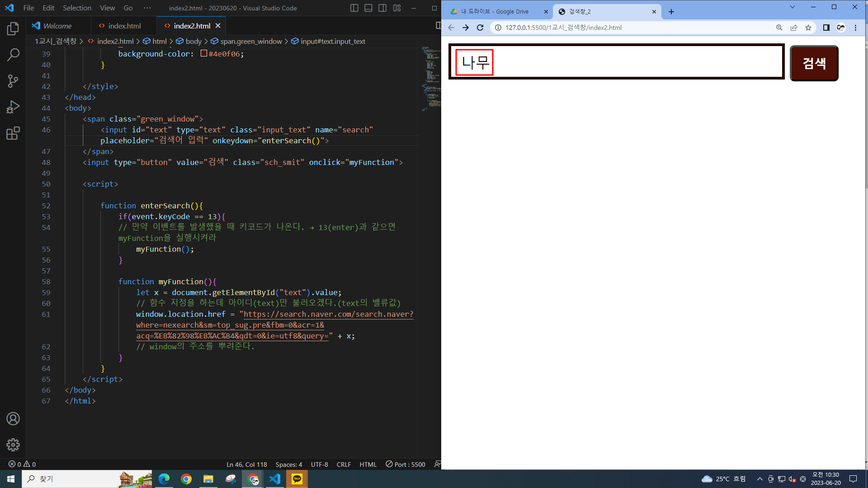Image resolution: width=868 pixels, height=488 pixels.
Task: Open the Selection menu
Action: [x=77, y=8]
